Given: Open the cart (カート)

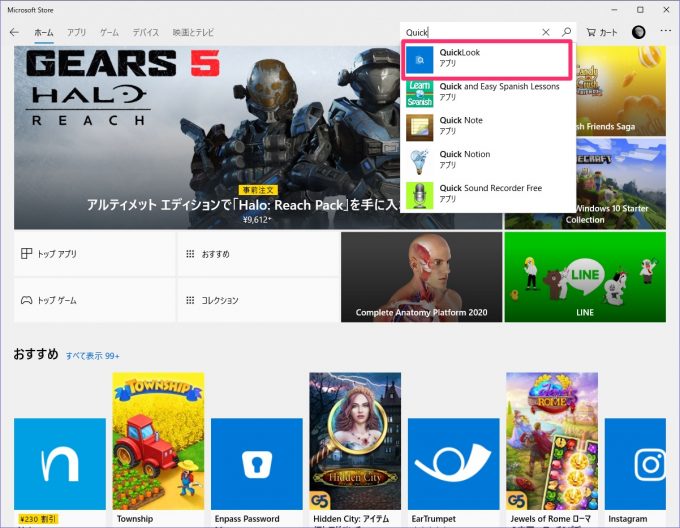Looking at the screenshot, I should coord(602,32).
